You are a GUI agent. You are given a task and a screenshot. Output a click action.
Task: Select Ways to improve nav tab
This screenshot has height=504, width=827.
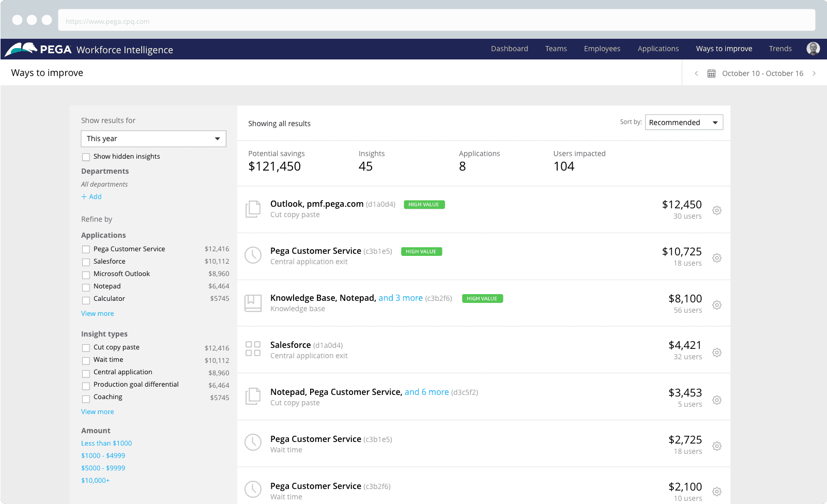pyautogui.click(x=724, y=49)
